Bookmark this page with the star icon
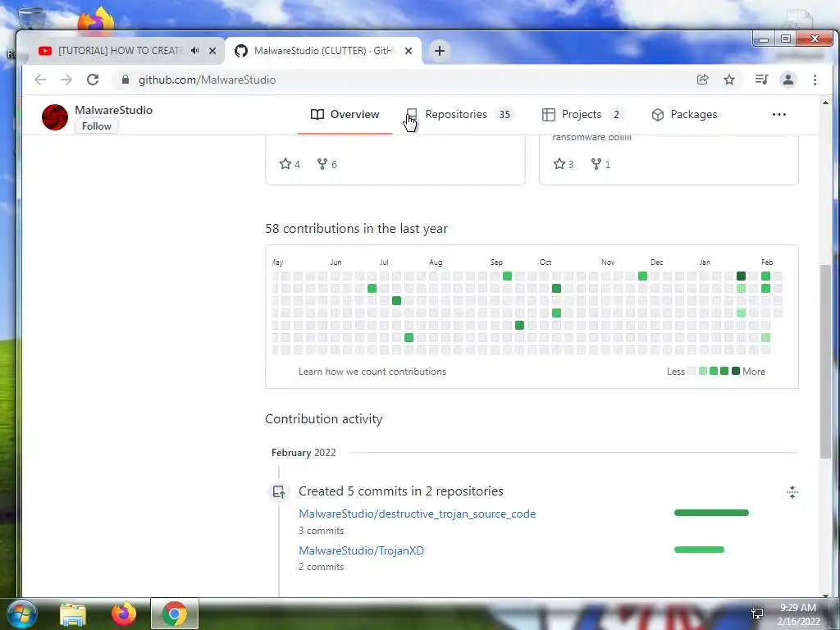This screenshot has width=840, height=630. coord(729,80)
